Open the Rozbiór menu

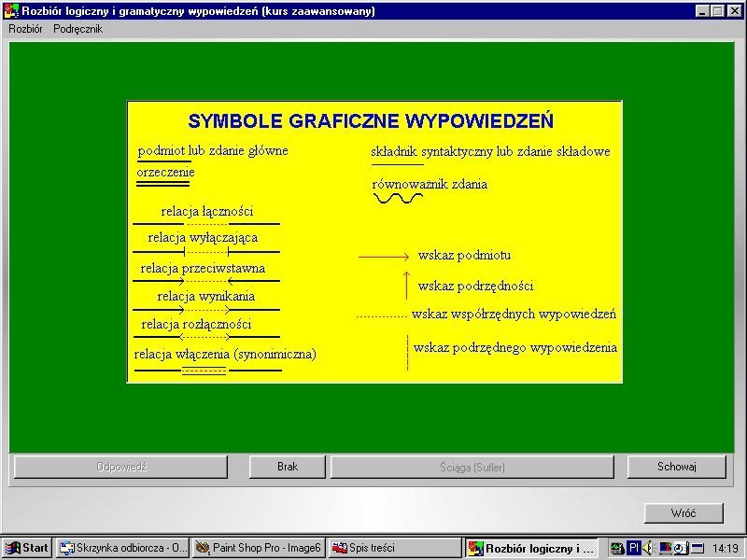click(25, 29)
